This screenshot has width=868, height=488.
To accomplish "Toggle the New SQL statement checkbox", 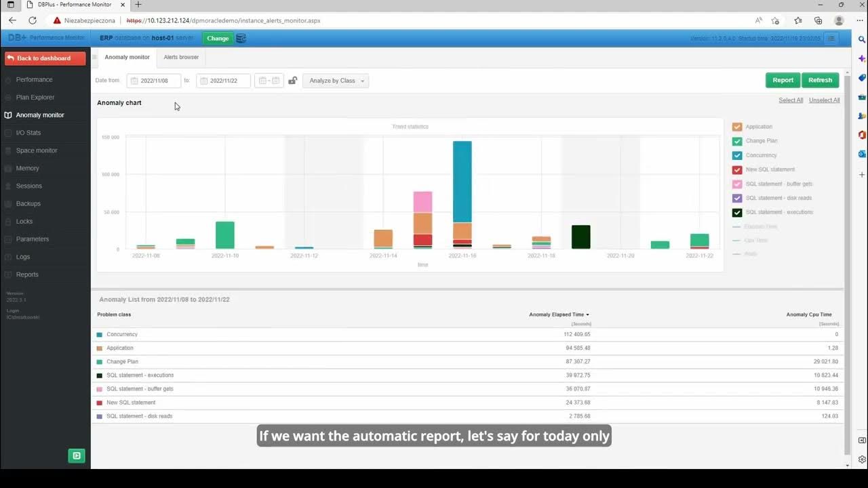I will tap(736, 169).
